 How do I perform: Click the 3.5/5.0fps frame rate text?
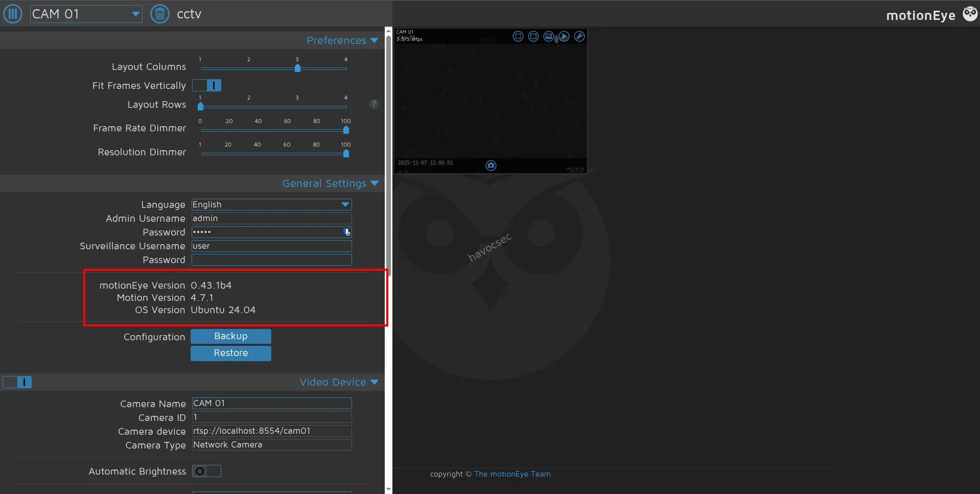pyautogui.click(x=409, y=39)
